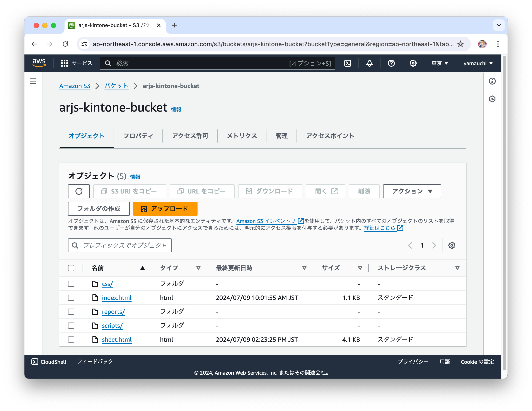Focus the AWS 検索 search field
532x411 pixels.
[x=218, y=63]
